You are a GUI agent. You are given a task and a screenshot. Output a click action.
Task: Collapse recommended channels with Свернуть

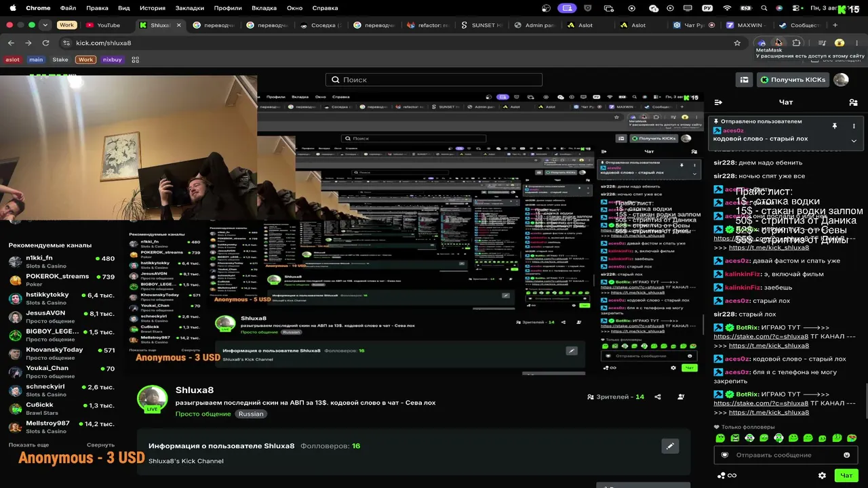pyautogui.click(x=100, y=445)
